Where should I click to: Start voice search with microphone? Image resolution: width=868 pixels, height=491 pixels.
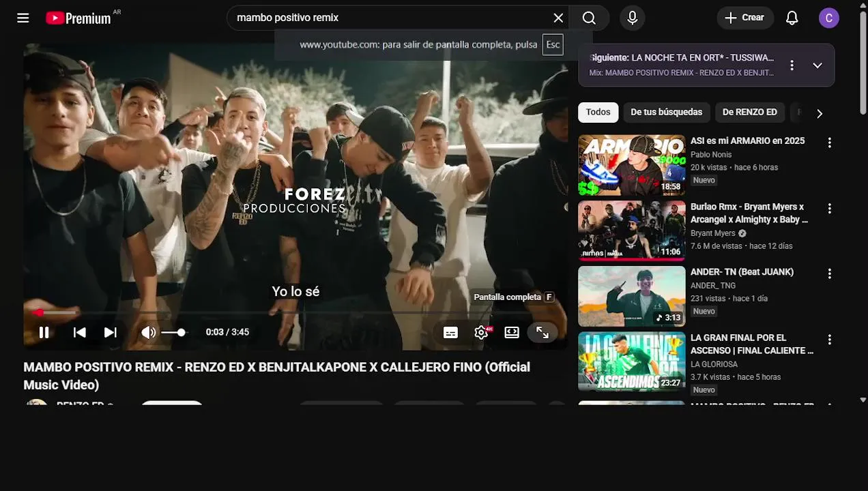pyautogui.click(x=633, y=18)
